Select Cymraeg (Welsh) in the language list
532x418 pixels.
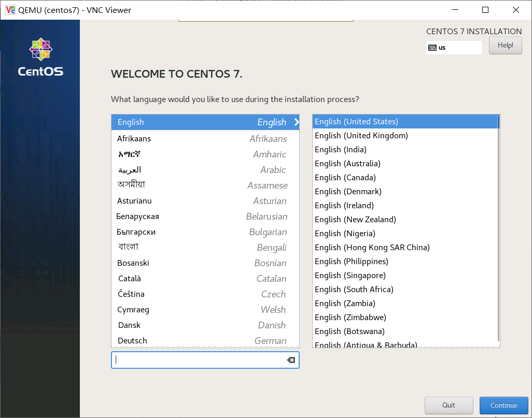point(205,310)
